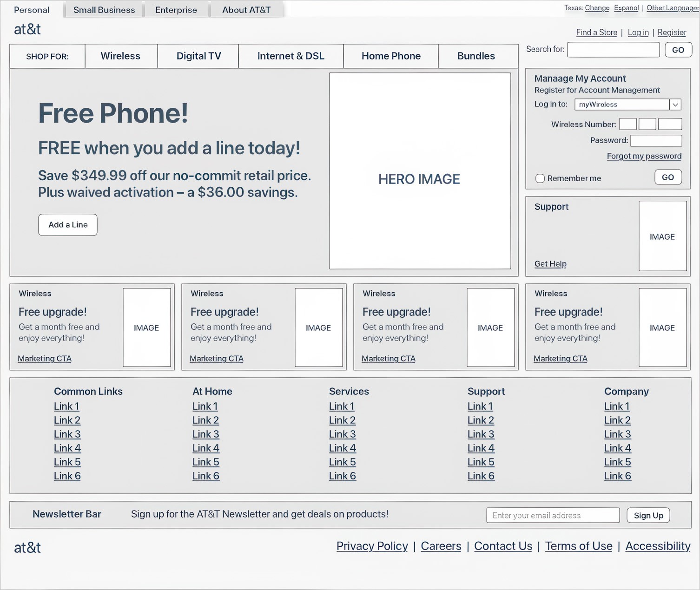Open the Careers footer link
The image size is (700, 590).
[441, 546]
